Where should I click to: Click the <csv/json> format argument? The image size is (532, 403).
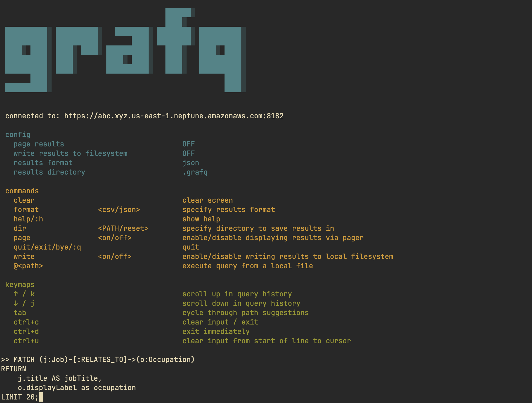[x=119, y=209]
